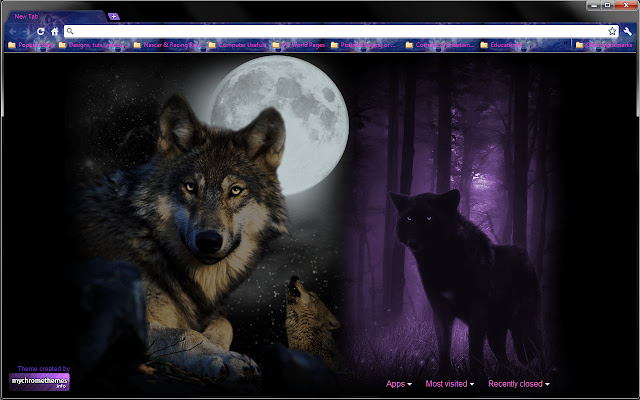Image resolution: width=640 pixels, height=400 pixels.
Task: Minimize the browser window
Action: [x=594, y=5]
